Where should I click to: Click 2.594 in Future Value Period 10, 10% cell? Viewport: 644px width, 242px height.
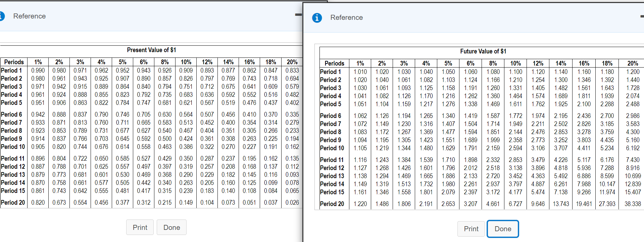coord(515,148)
